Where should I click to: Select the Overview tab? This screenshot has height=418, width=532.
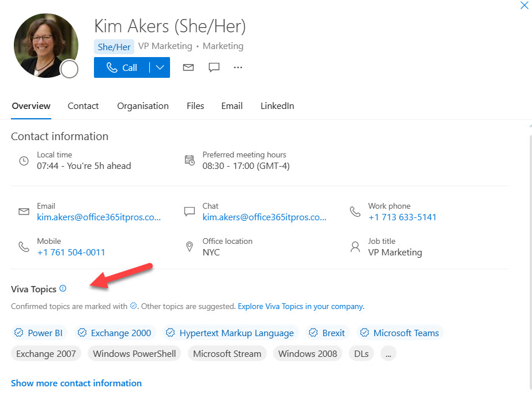click(31, 106)
